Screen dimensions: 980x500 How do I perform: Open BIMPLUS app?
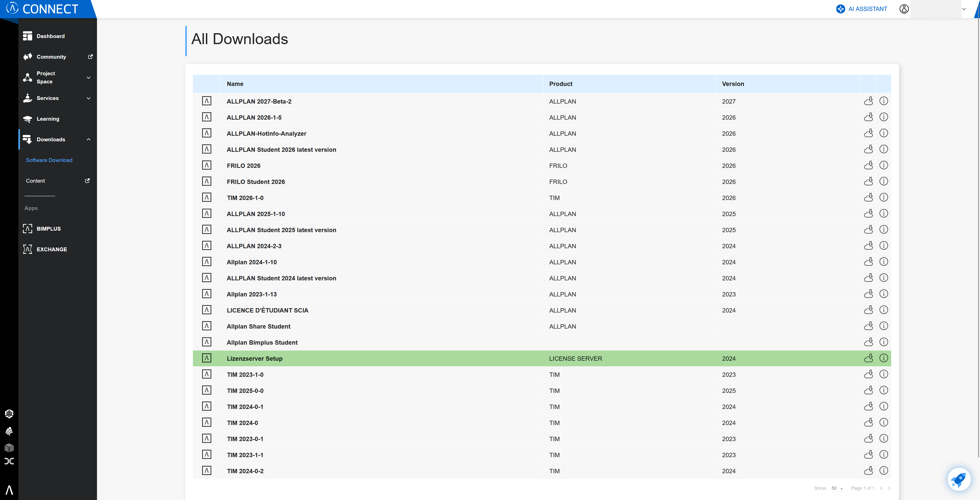pos(42,229)
